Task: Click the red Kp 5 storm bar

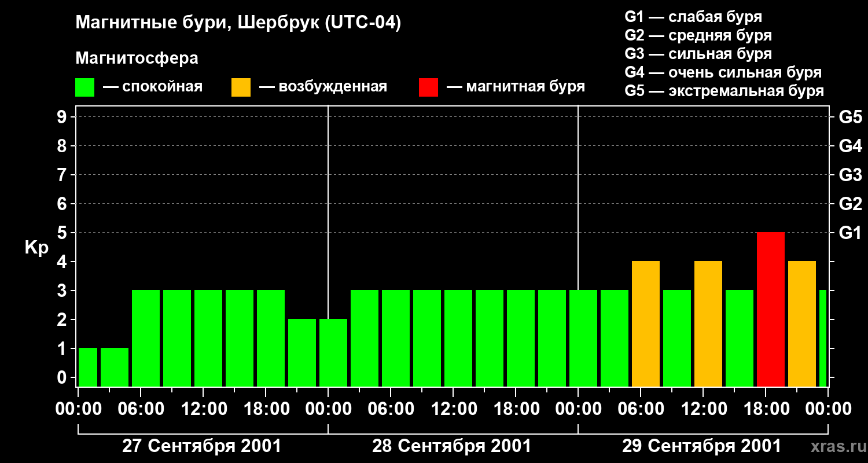Action: coord(771,310)
